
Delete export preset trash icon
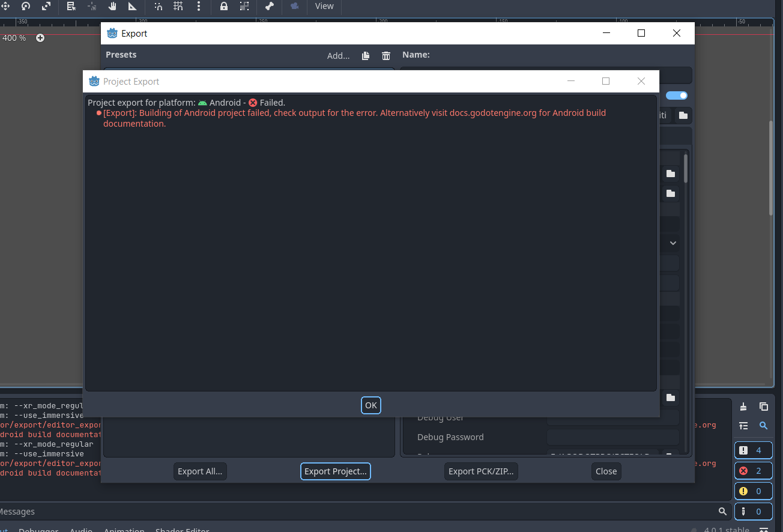coord(386,56)
